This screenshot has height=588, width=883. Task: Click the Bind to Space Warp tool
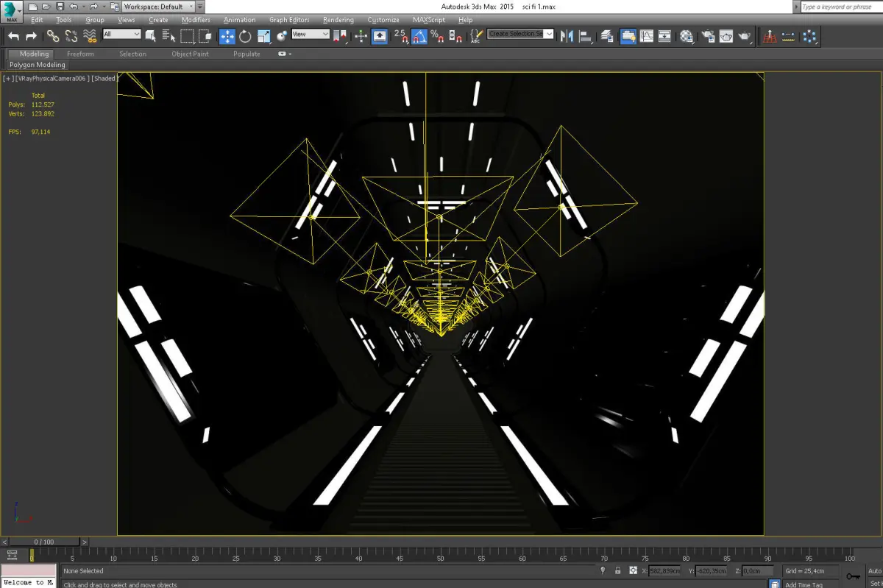[90, 35]
